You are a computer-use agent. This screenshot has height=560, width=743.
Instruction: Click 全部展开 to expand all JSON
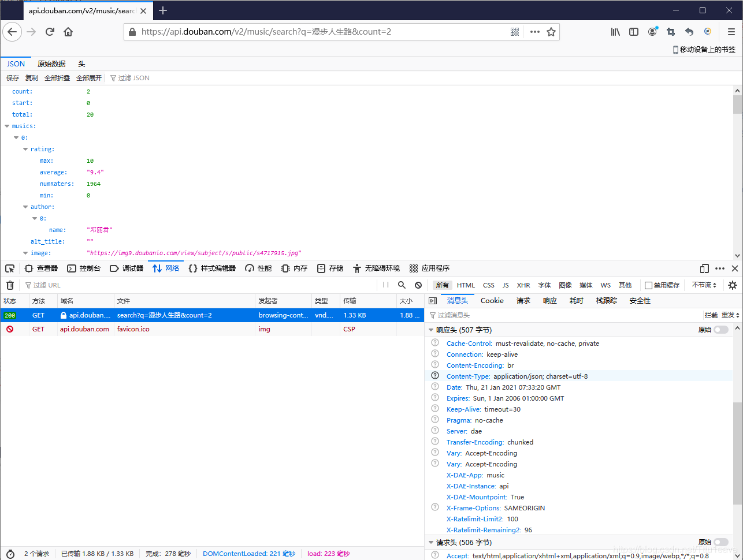89,78
